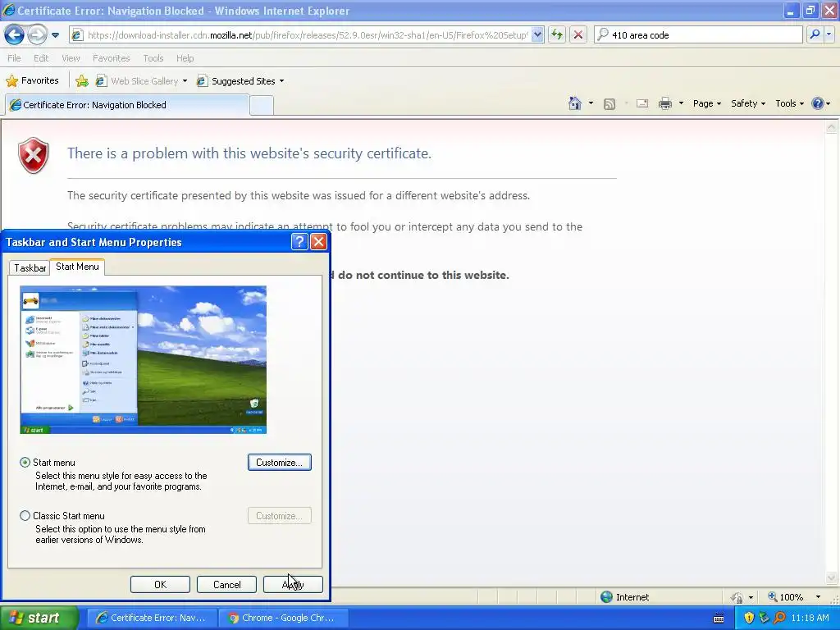The image size is (840, 630).
Task: Open the View menu
Action: [71, 58]
